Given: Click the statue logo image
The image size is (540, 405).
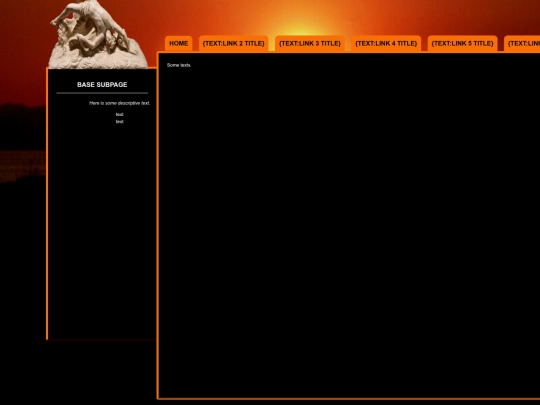Looking at the screenshot, I should [x=98, y=34].
